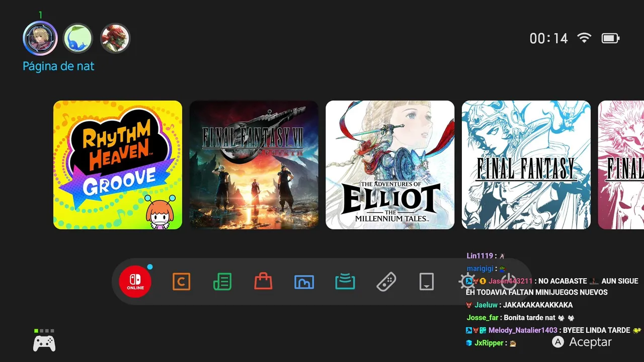Open the Album icon
Screen dimensions: 644x362
304,282
